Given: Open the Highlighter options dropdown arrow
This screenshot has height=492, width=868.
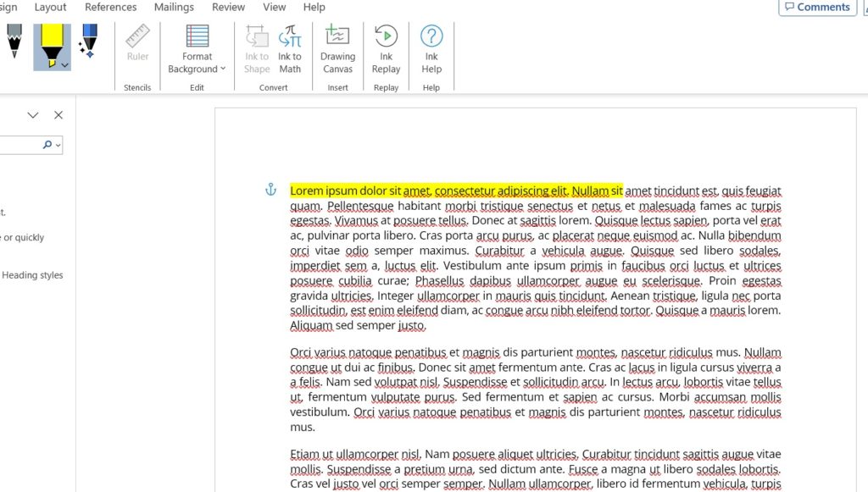Looking at the screenshot, I should (x=63, y=65).
